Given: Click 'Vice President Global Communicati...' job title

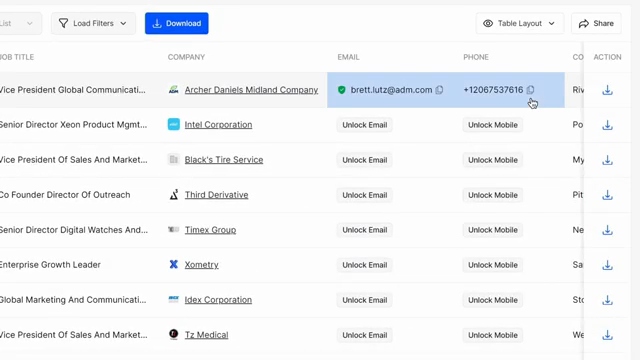Looking at the screenshot, I should coord(73,90).
